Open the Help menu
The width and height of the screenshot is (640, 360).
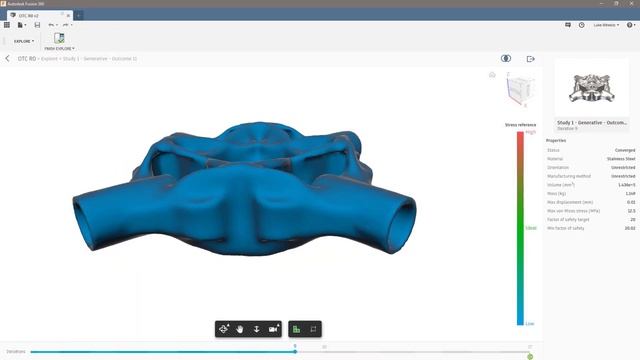pos(631,25)
